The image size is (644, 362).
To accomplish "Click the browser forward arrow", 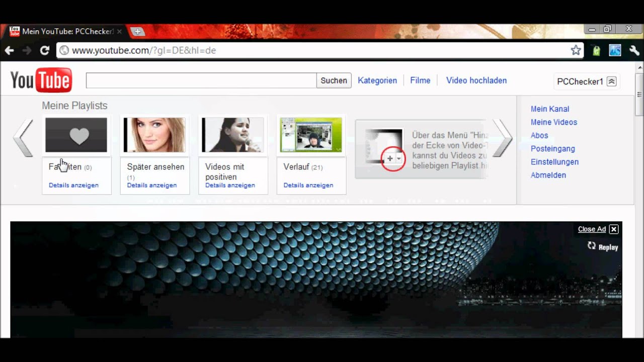I will click(x=27, y=50).
